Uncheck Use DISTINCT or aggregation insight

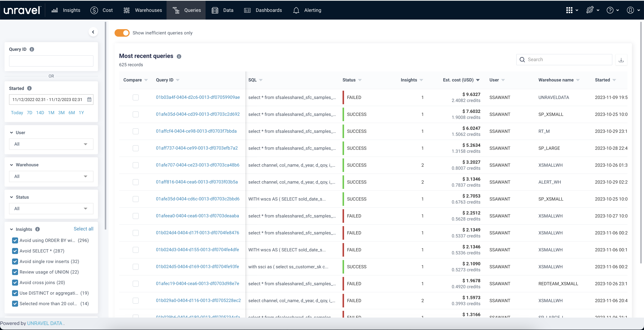pyautogui.click(x=15, y=293)
